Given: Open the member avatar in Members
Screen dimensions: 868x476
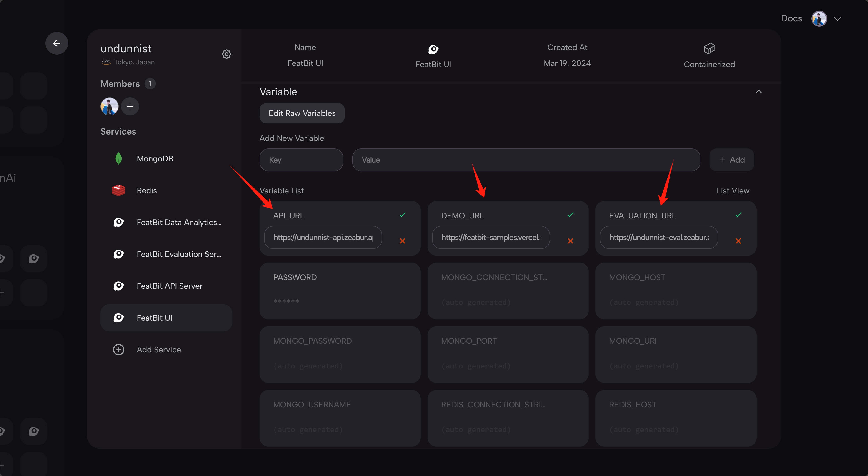Looking at the screenshot, I should (x=110, y=107).
